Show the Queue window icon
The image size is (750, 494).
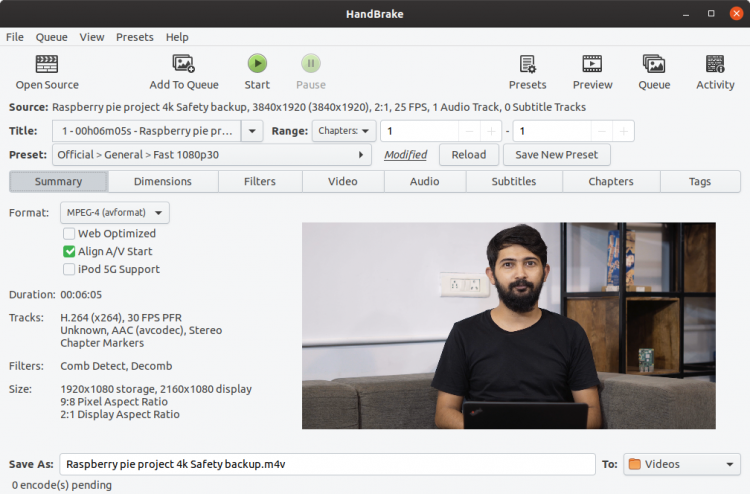tap(654, 64)
